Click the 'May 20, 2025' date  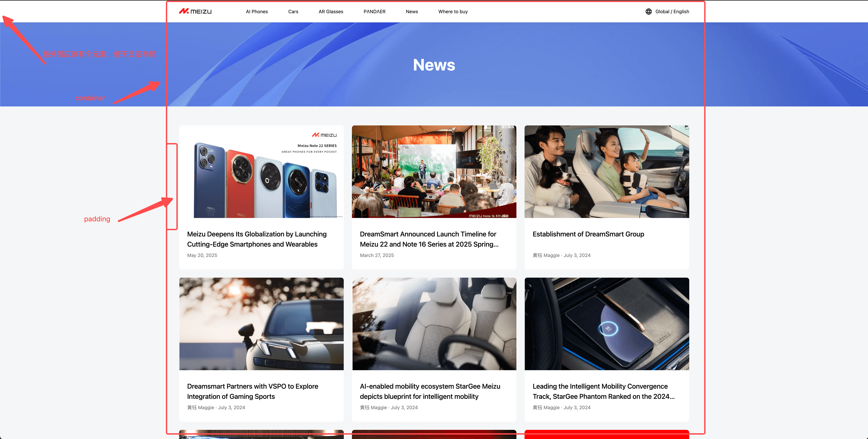click(x=202, y=255)
